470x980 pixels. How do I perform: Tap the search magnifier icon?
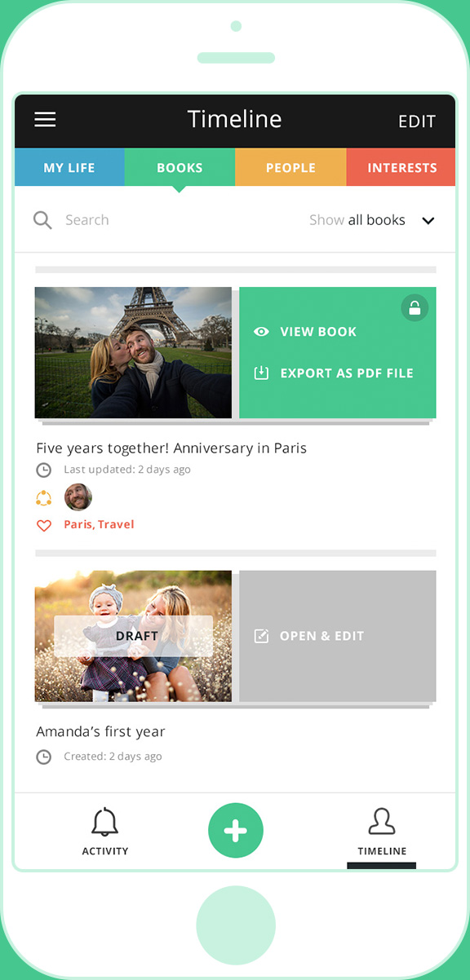pos(42,220)
